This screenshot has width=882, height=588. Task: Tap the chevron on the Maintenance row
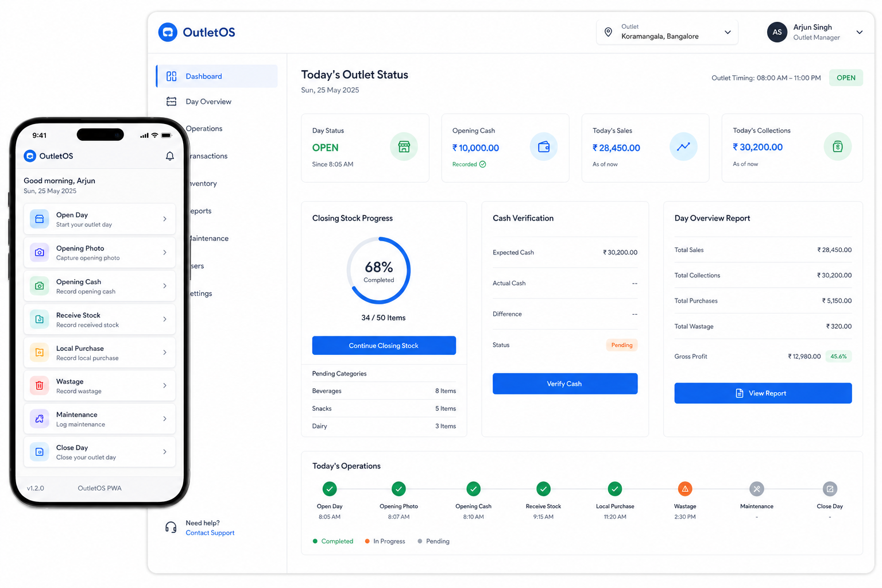click(x=165, y=419)
